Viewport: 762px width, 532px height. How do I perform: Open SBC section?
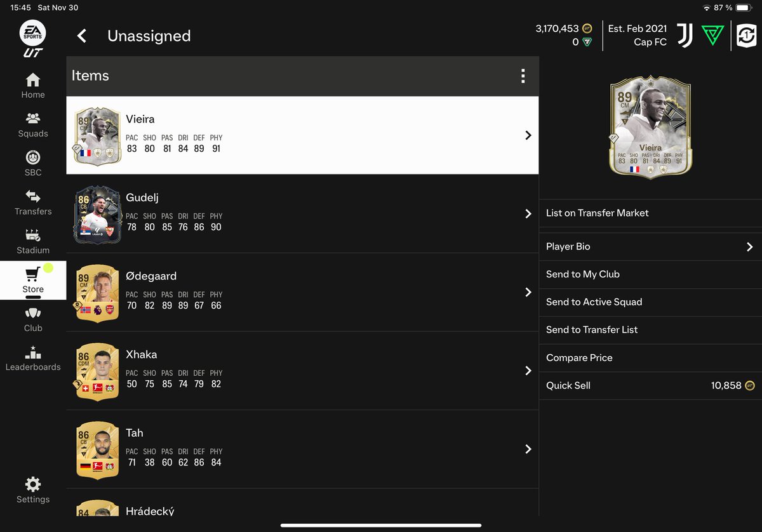click(x=33, y=164)
